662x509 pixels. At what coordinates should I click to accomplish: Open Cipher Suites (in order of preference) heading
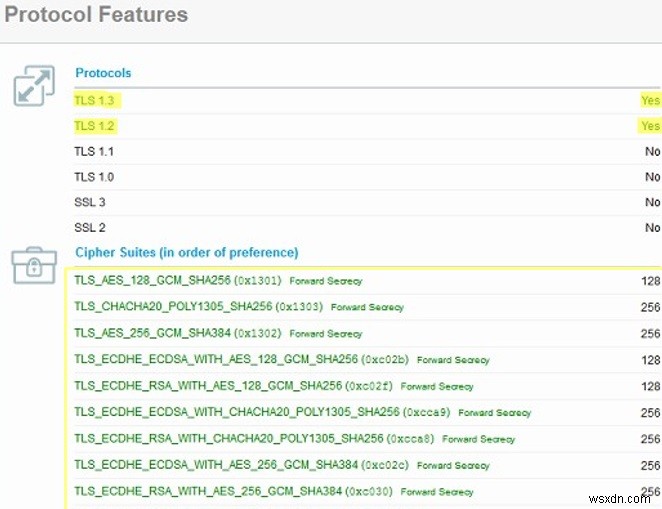pyautogui.click(x=186, y=253)
